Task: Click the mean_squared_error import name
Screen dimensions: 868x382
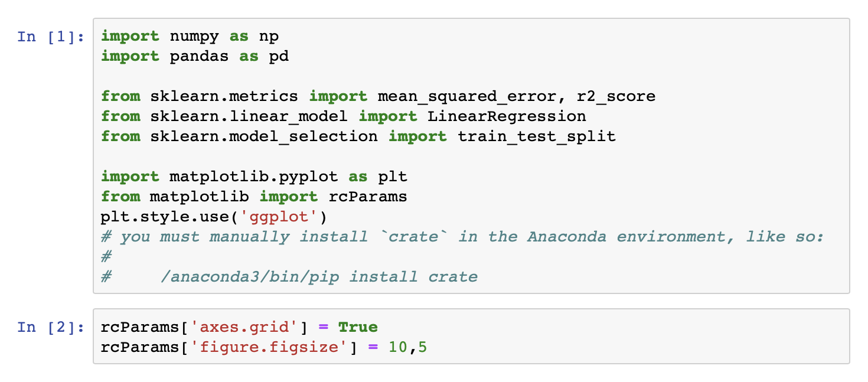Action: (x=456, y=97)
